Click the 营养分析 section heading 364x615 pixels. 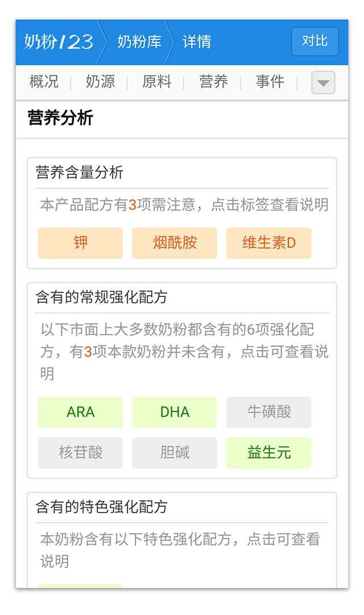click(60, 118)
